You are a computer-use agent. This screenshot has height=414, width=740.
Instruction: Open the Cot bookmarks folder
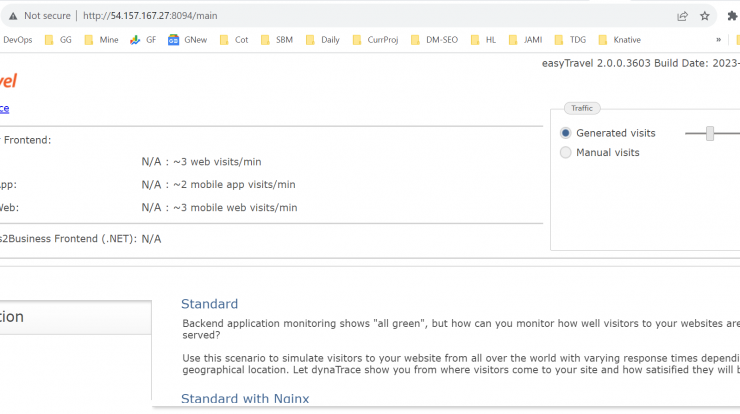pyautogui.click(x=234, y=40)
